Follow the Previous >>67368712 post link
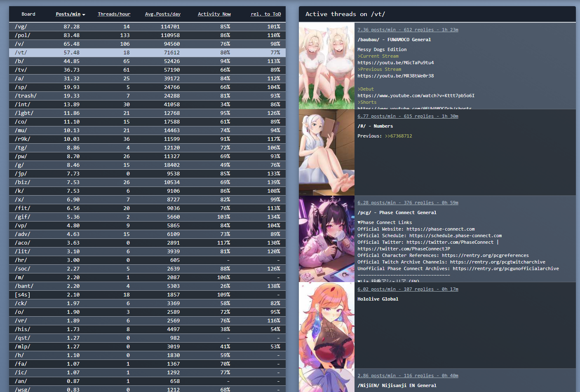Image resolution: width=580 pixels, height=392 pixels. pos(398,136)
